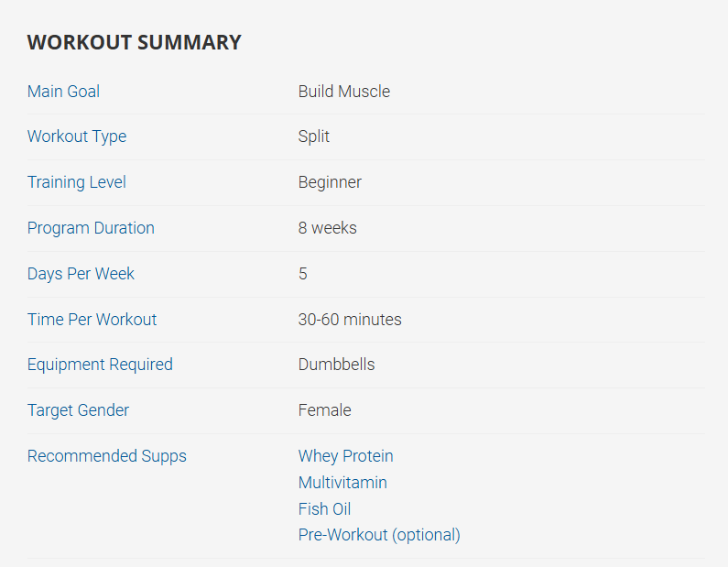Open the Workout Type link
728x567 pixels.
[x=77, y=136]
